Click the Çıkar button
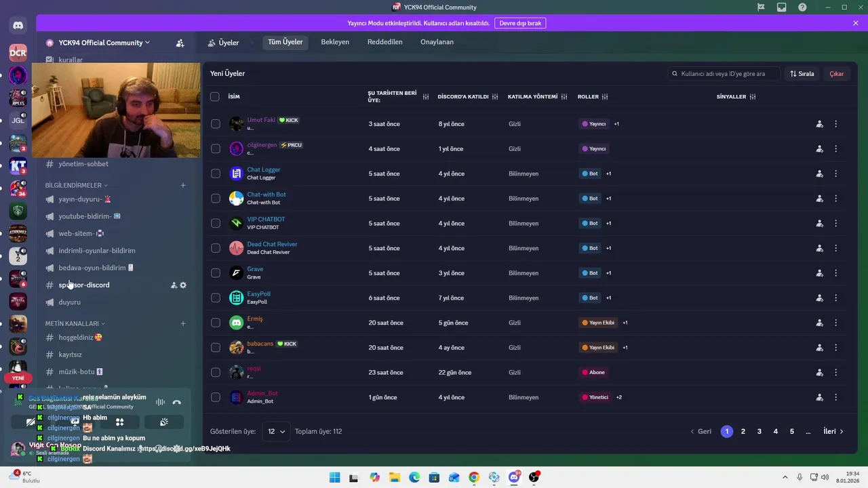This screenshot has width=868, height=488. 837,74
